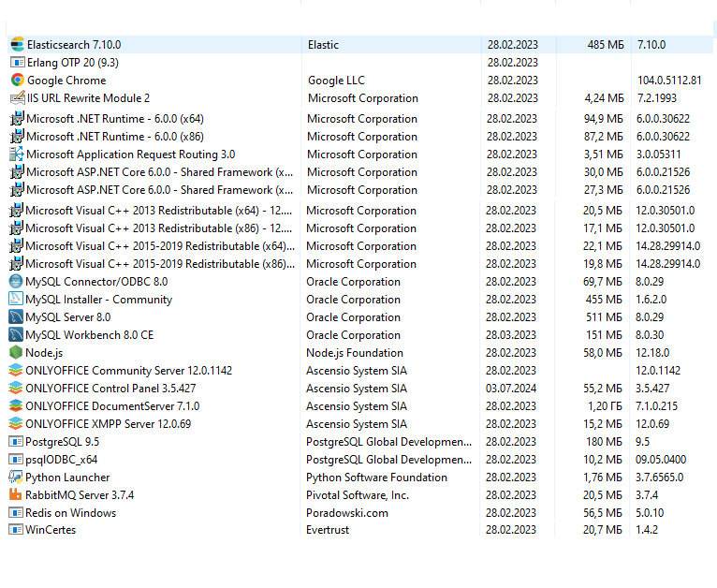
Task: Click the Visual C++ 2013 Redistributable (x86) icon
Action: [16, 228]
